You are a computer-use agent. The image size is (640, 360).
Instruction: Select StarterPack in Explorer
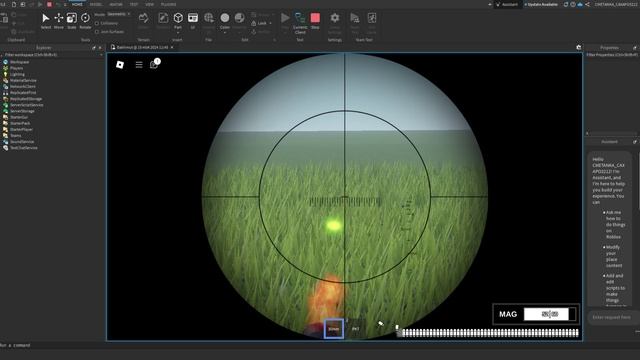pos(20,123)
